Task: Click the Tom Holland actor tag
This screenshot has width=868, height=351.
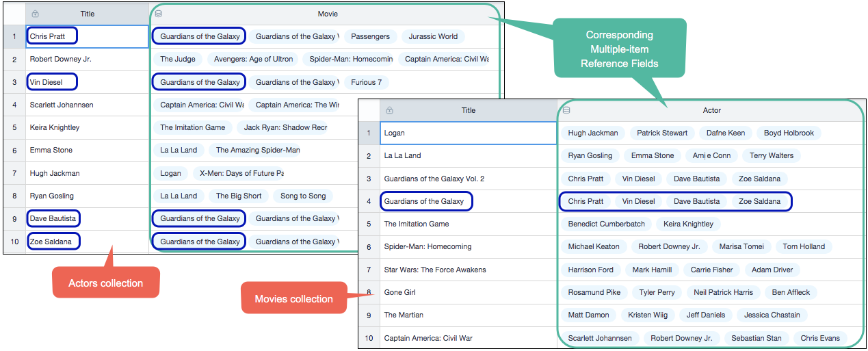Action: (804, 246)
